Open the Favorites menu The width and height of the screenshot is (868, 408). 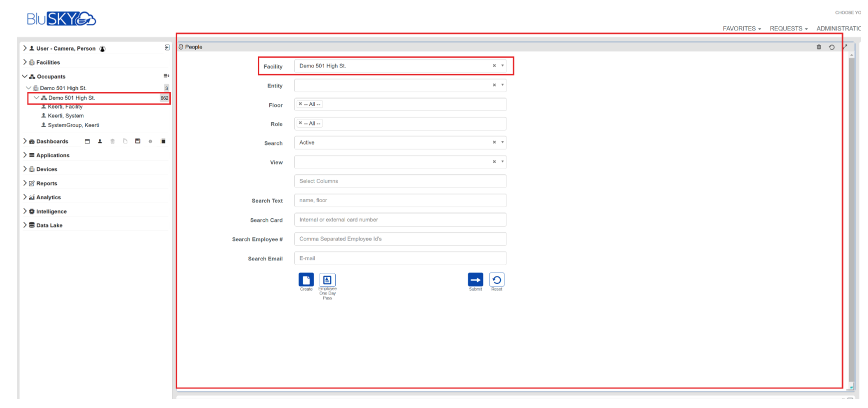pos(741,28)
